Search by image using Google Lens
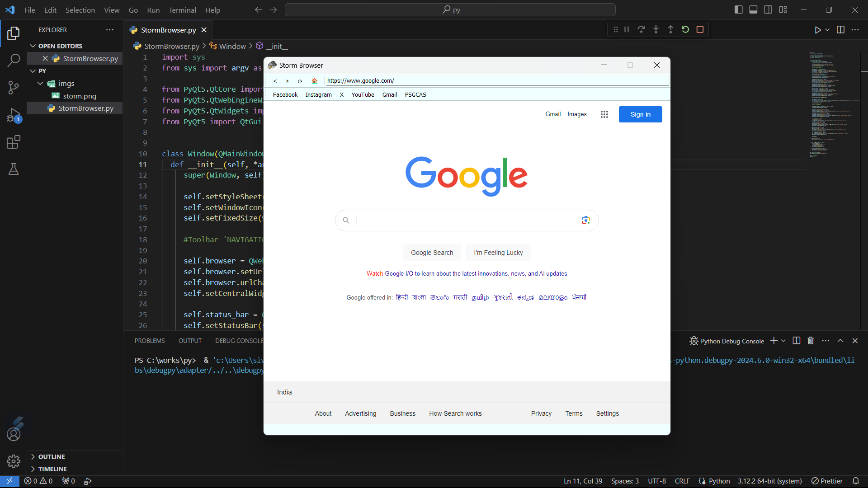Viewport: 868px width, 488px height. click(586, 220)
